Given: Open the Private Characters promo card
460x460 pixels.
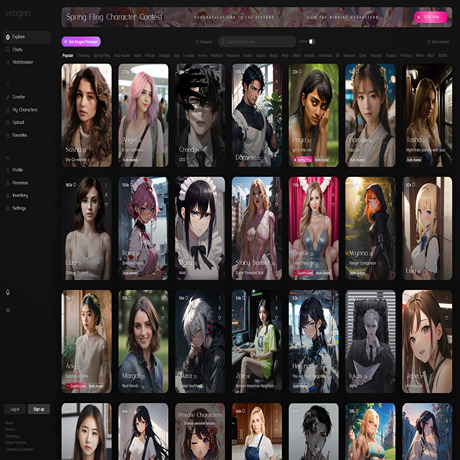Looking at the screenshot, I should coord(200,431).
